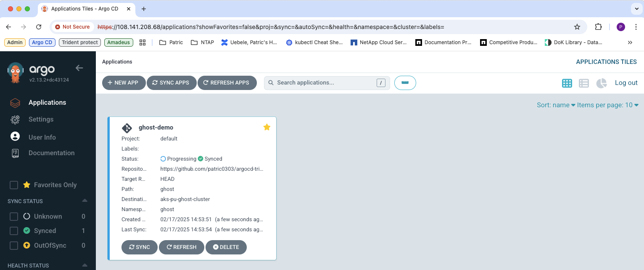Switch to the pie chart summary view

click(602, 83)
